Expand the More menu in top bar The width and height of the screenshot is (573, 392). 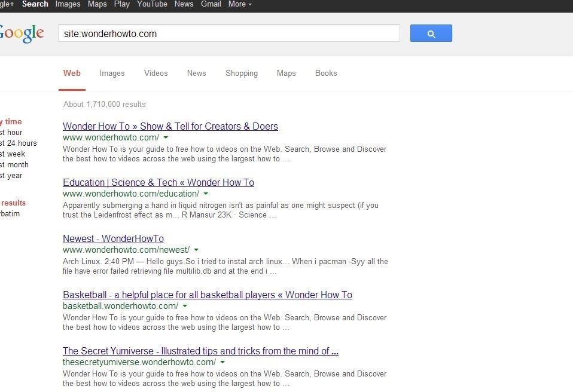coord(240,4)
